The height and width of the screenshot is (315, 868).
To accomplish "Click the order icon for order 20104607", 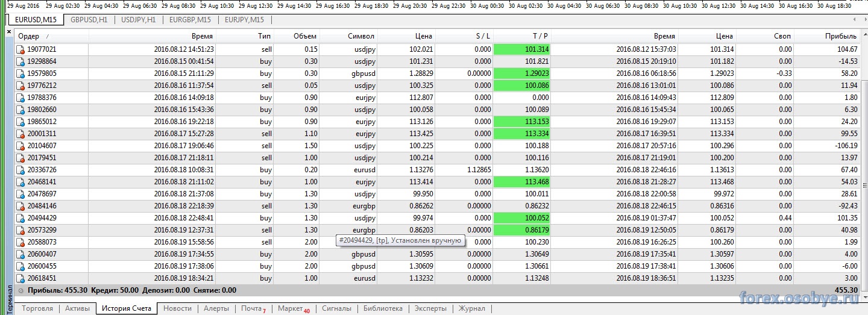I will click(x=20, y=146).
